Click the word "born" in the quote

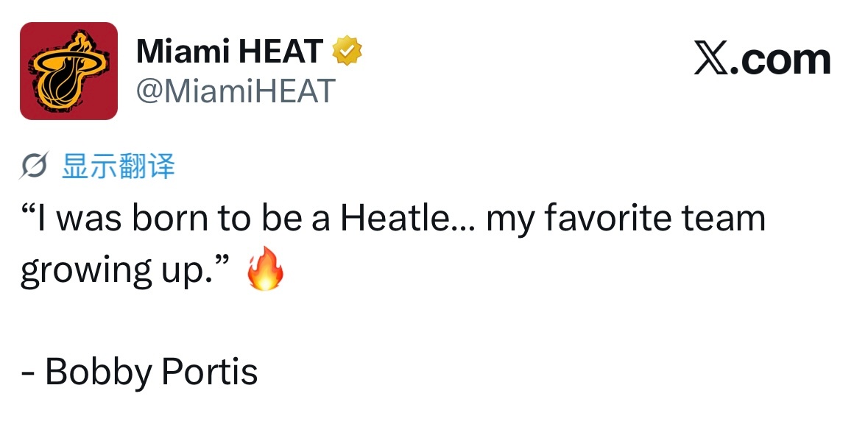(171, 217)
